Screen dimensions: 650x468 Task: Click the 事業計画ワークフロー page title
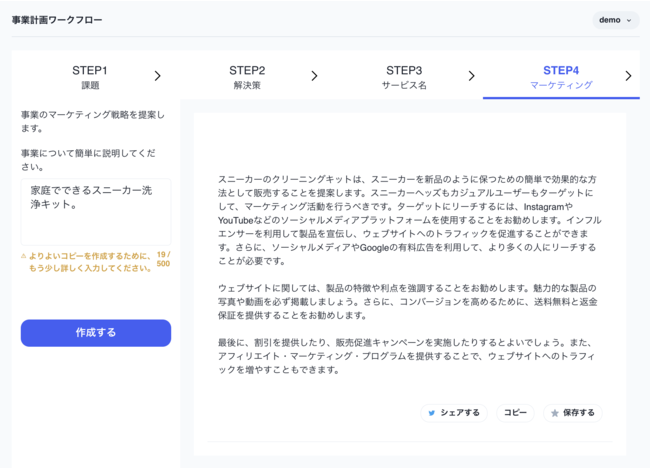(x=56, y=20)
